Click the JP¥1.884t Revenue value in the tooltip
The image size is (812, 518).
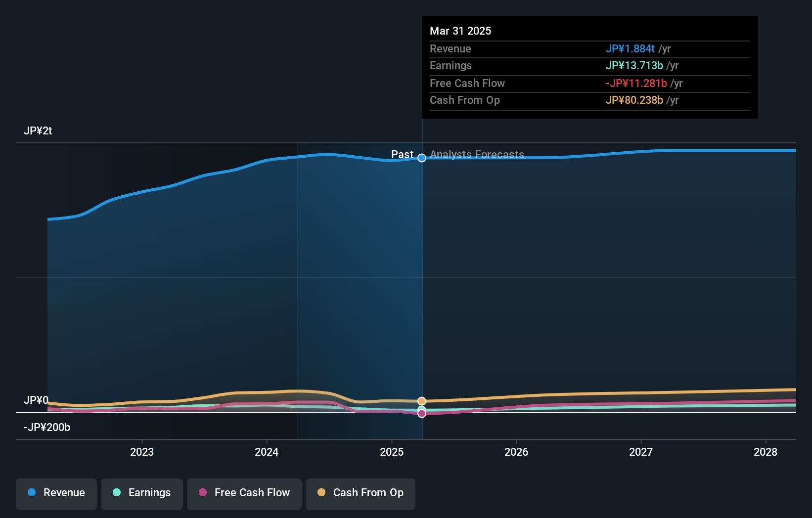(631, 49)
